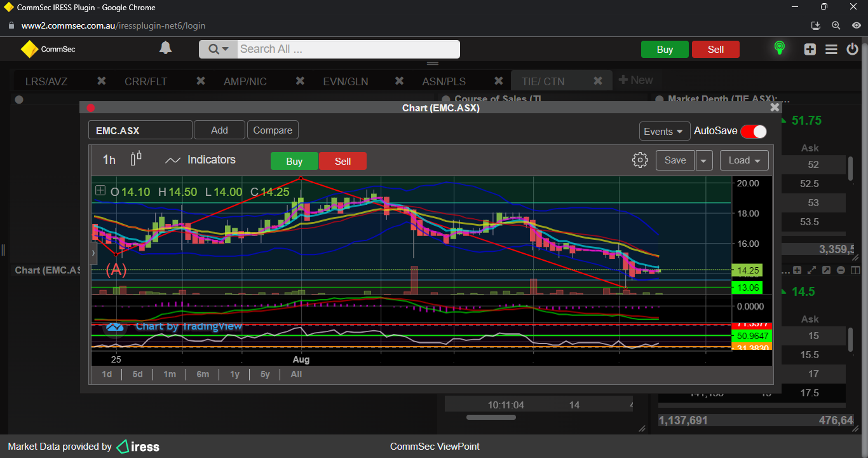Toggle the AutoSave switch
868x458 pixels.
[x=754, y=131]
